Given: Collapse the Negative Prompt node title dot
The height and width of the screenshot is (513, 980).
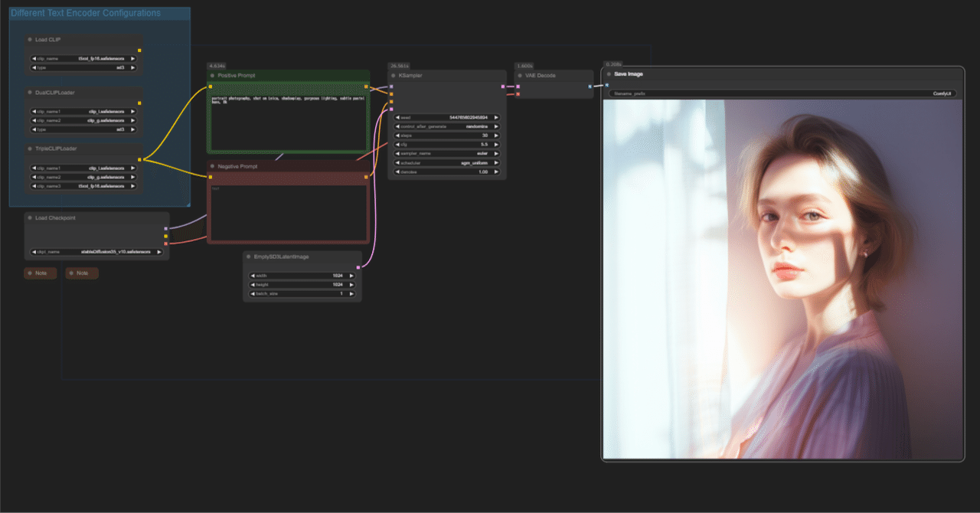Looking at the screenshot, I should (x=213, y=166).
